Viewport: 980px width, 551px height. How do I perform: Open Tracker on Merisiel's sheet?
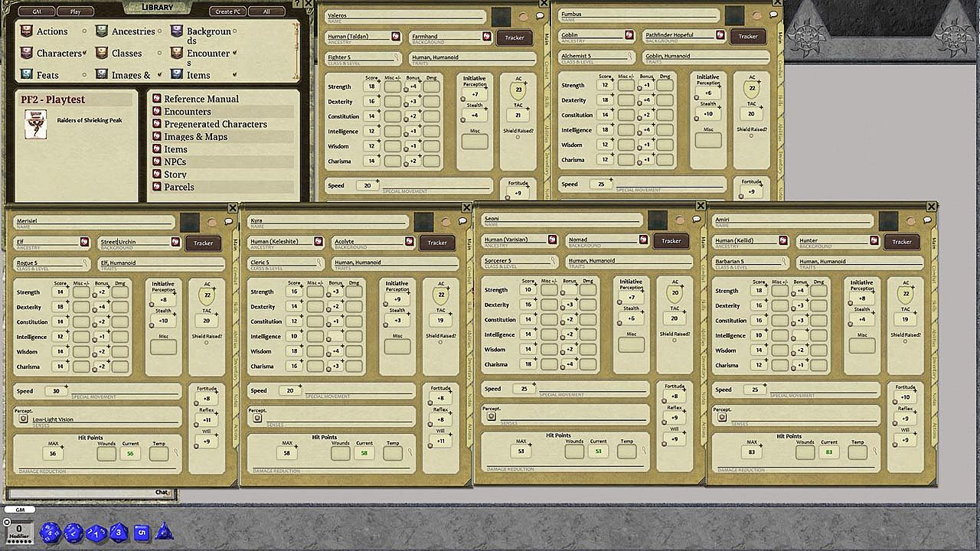click(203, 243)
